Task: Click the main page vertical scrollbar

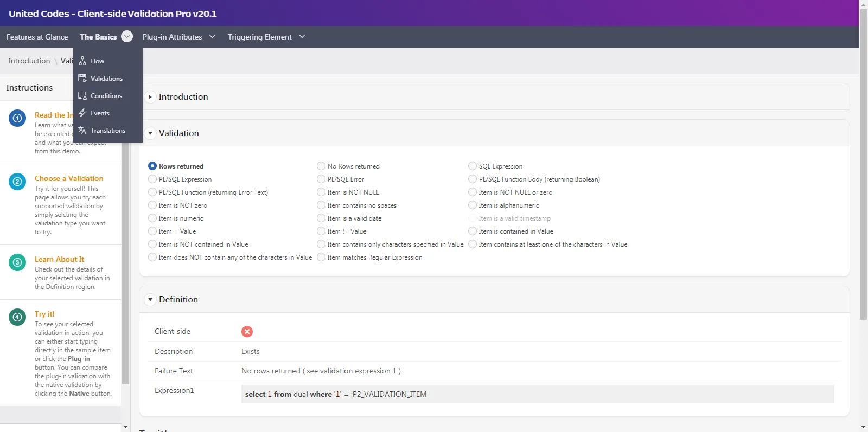Action: [863, 163]
